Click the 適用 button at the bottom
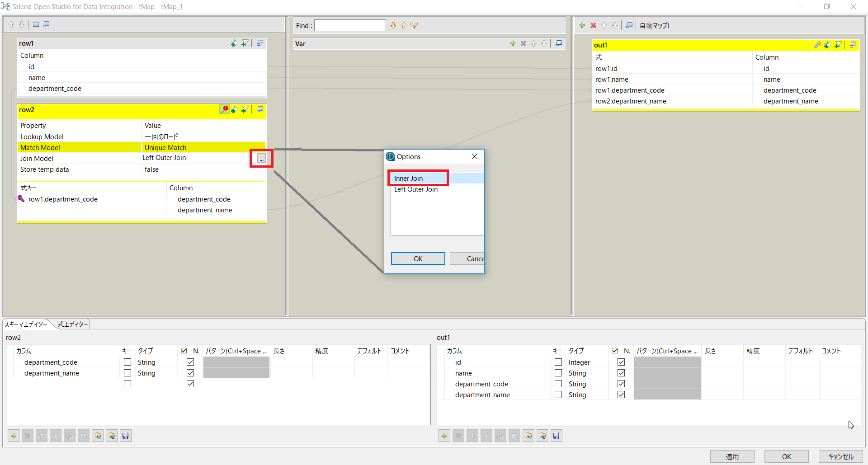Screen dimensions: 868x465 pyautogui.click(x=732, y=456)
